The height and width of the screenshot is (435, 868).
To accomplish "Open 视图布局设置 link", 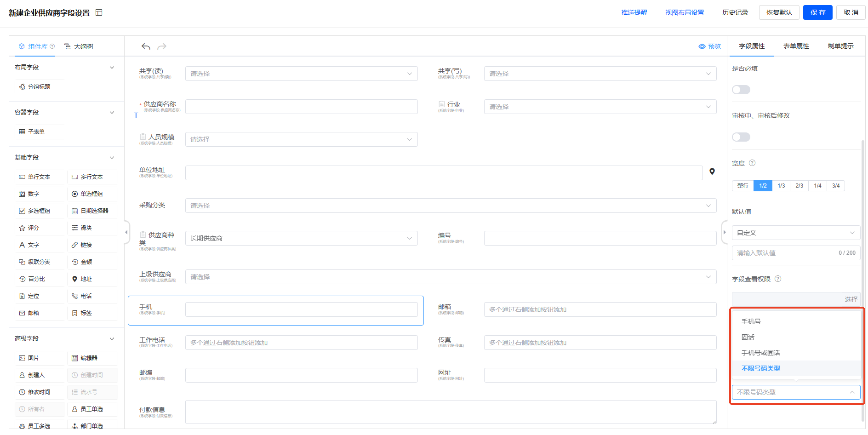I will pyautogui.click(x=685, y=12).
